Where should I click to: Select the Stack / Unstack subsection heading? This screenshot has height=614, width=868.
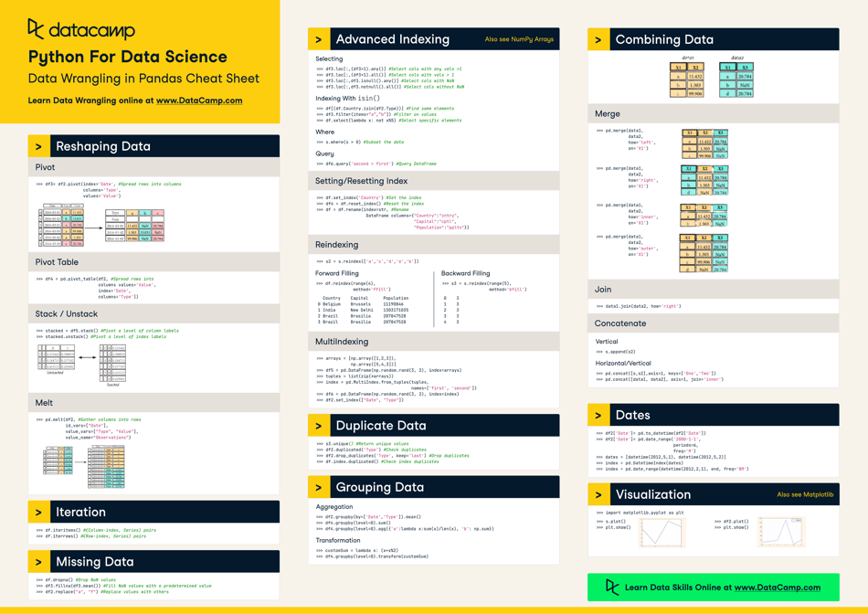point(67,314)
